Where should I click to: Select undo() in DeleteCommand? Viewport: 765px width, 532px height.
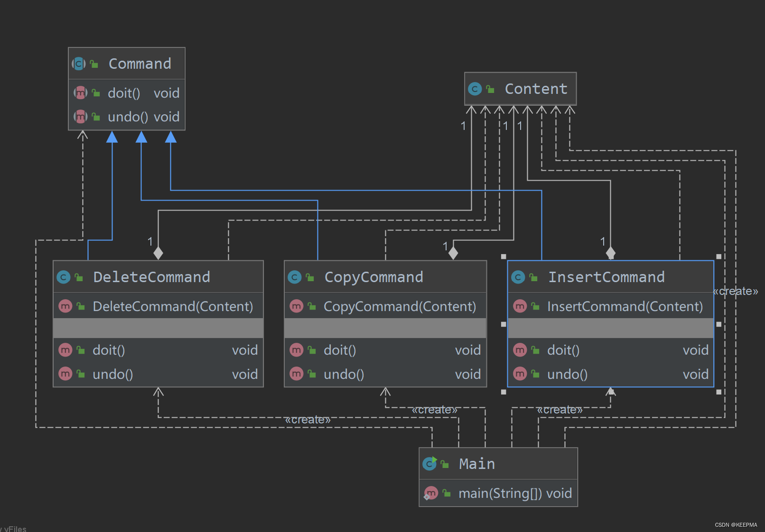click(x=112, y=375)
